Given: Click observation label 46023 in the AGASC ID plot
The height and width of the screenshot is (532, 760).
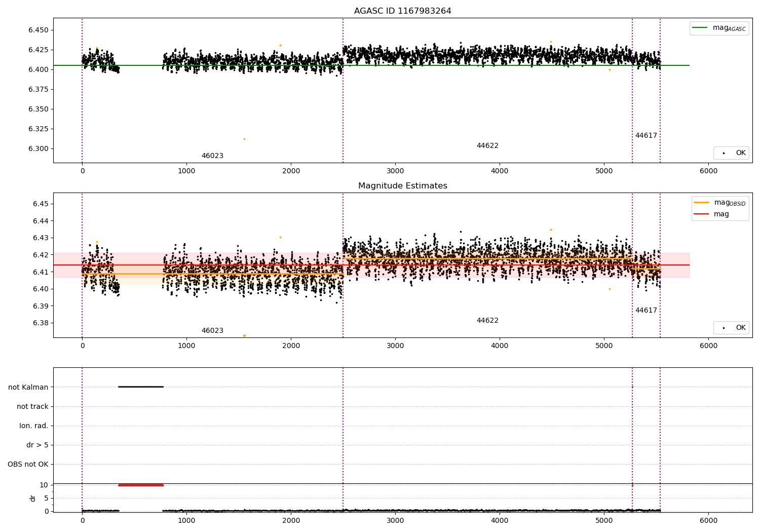Looking at the screenshot, I should click(212, 156).
